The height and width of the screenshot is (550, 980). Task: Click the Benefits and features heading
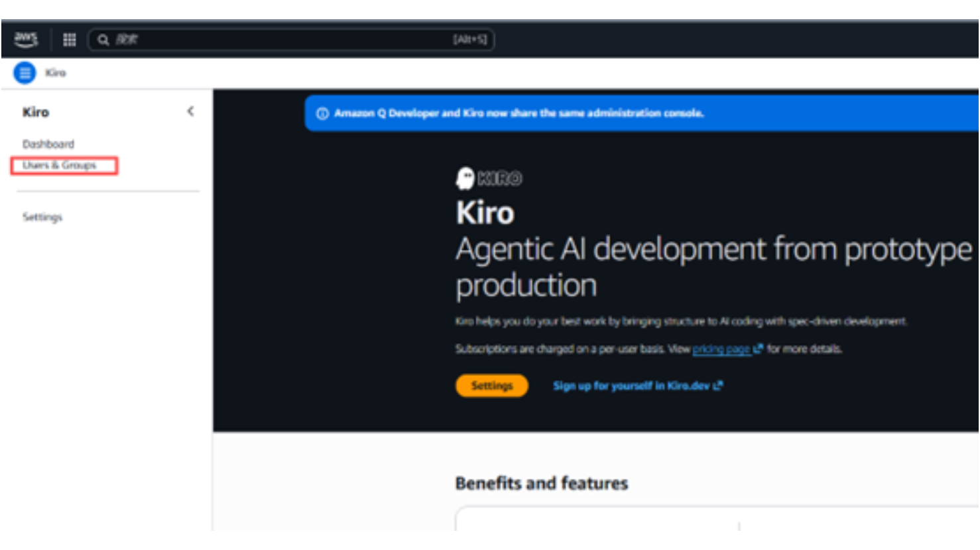(x=541, y=483)
